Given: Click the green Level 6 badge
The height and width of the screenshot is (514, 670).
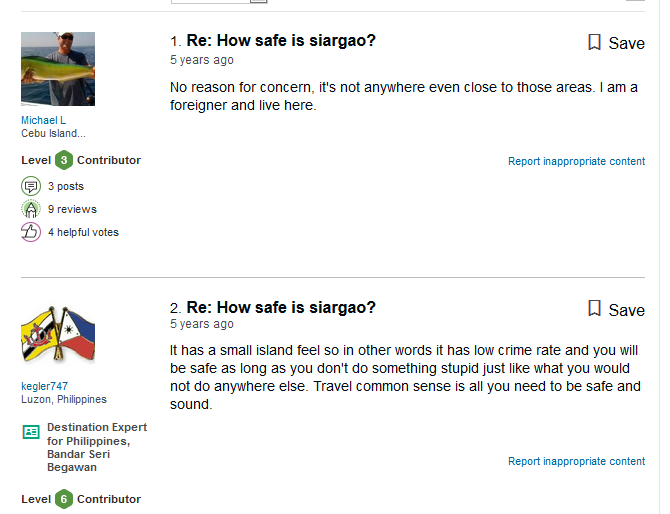Looking at the screenshot, I should tap(64, 499).
